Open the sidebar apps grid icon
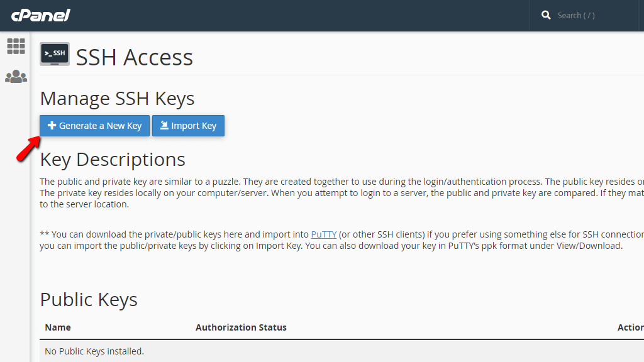The height and width of the screenshot is (362, 644). [16, 46]
